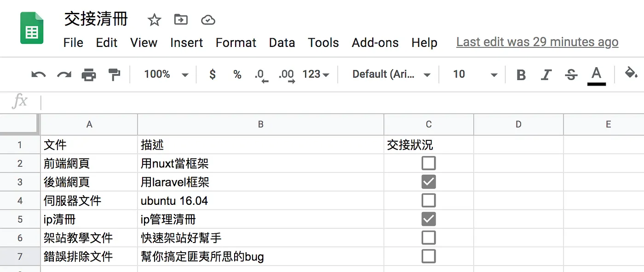The height and width of the screenshot is (272, 644).
Task: Select the cell 描述
Action: [261, 145]
